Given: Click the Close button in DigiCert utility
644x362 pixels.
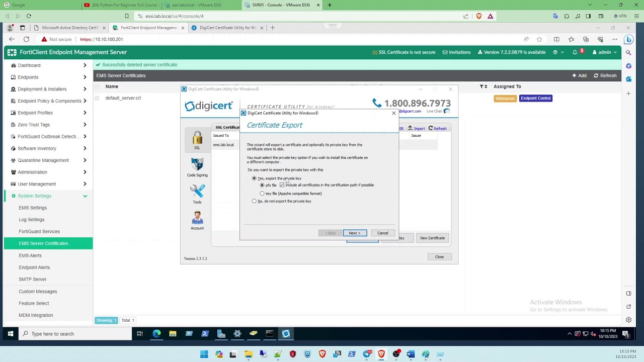Looking at the screenshot, I should [x=439, y=257].
